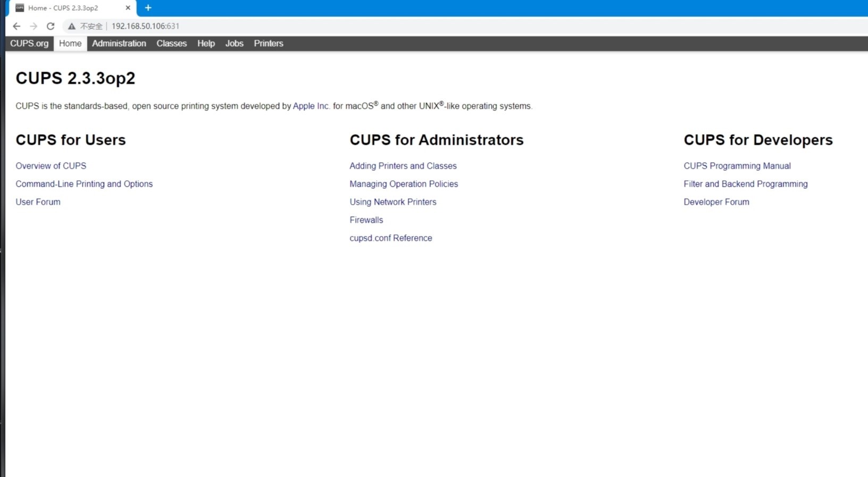Open the Classes tab
Image resolution: width=868 pixels, height=477 pixels.
click(x=171, y=44)
